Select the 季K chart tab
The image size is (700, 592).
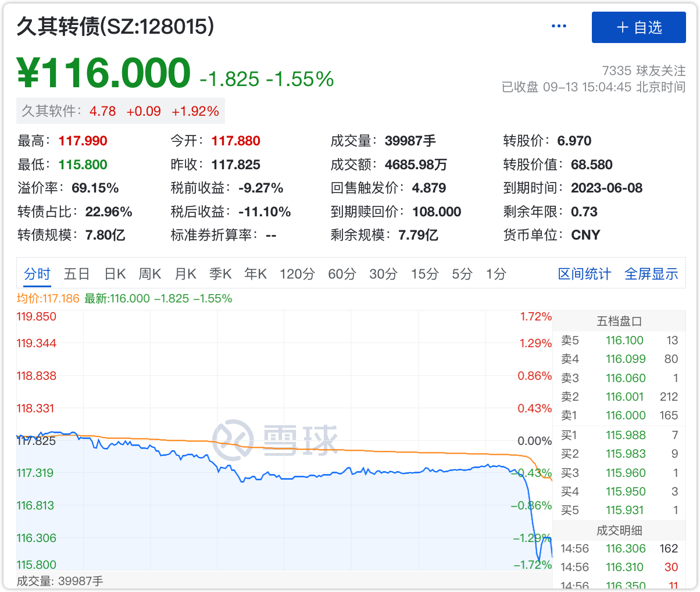click(220, 274)
